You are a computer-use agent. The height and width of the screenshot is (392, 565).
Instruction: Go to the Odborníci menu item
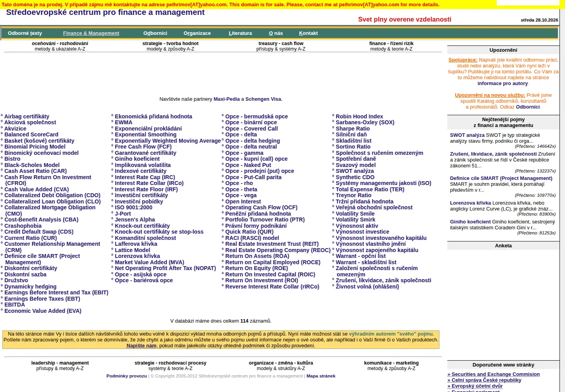pos(155,33)
